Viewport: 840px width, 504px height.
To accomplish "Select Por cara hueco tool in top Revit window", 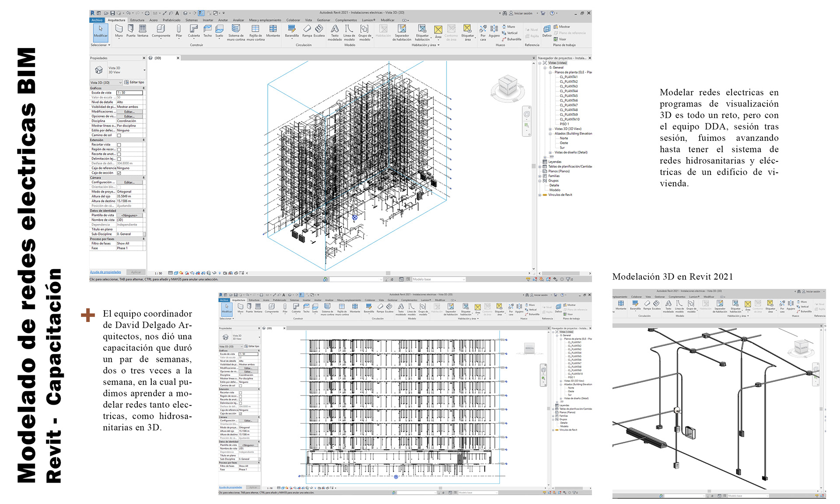I will tap(483, 33).
